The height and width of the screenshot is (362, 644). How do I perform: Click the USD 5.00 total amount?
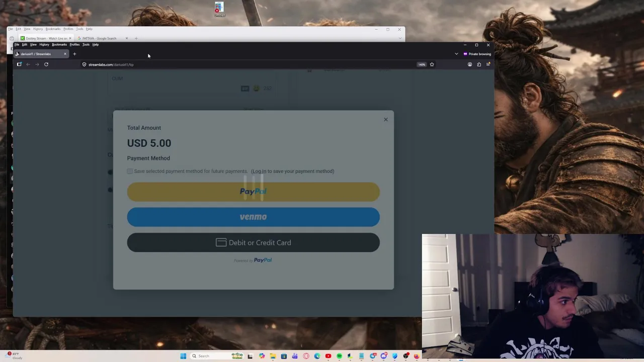[x=149, y=143]
